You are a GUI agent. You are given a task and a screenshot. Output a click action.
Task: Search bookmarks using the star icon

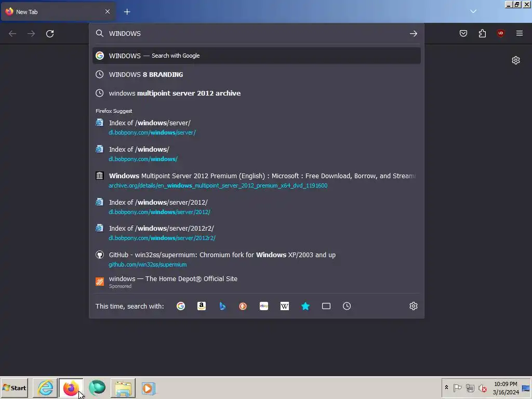pos(305,306)
